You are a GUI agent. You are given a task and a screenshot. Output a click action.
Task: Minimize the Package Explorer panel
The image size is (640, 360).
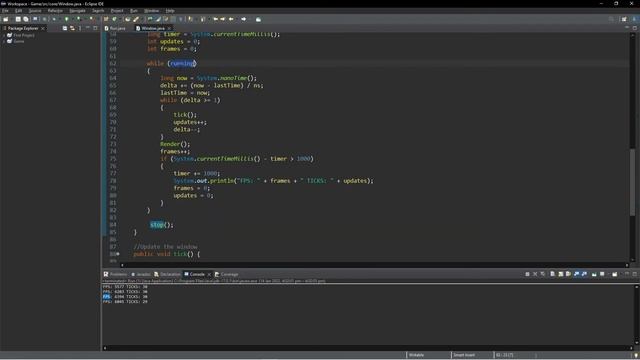[x=87, y=28]
